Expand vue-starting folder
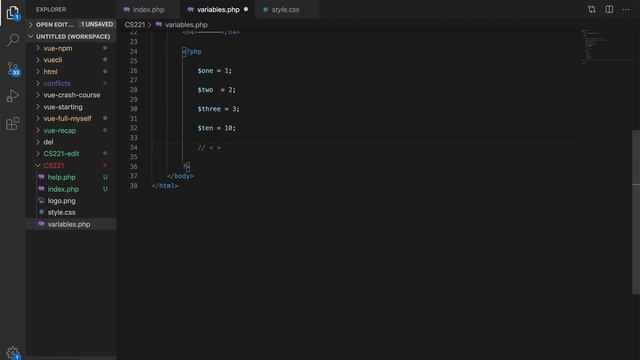Viewport: 640px width, 360px height. click(71, 107)
